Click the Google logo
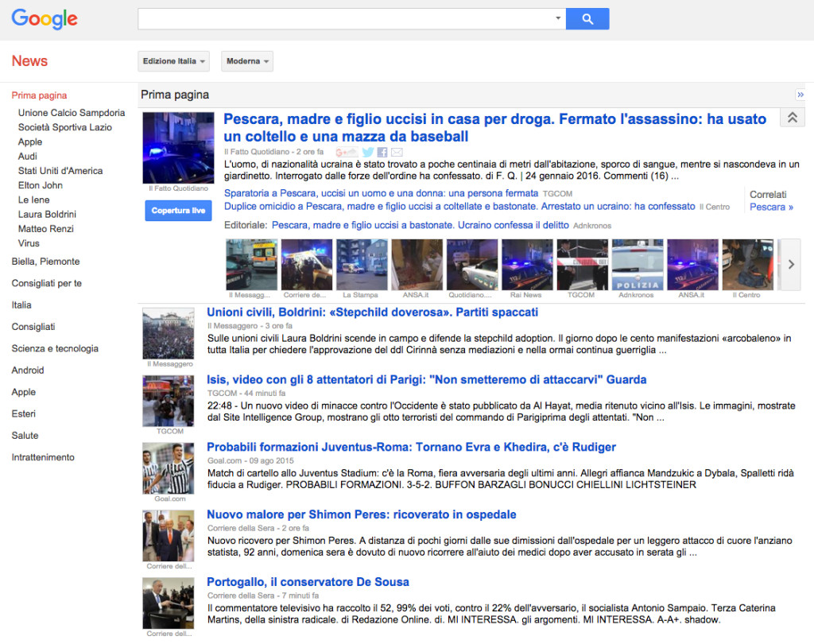Viewport: 814px width, 644px height. coord(44,19)
